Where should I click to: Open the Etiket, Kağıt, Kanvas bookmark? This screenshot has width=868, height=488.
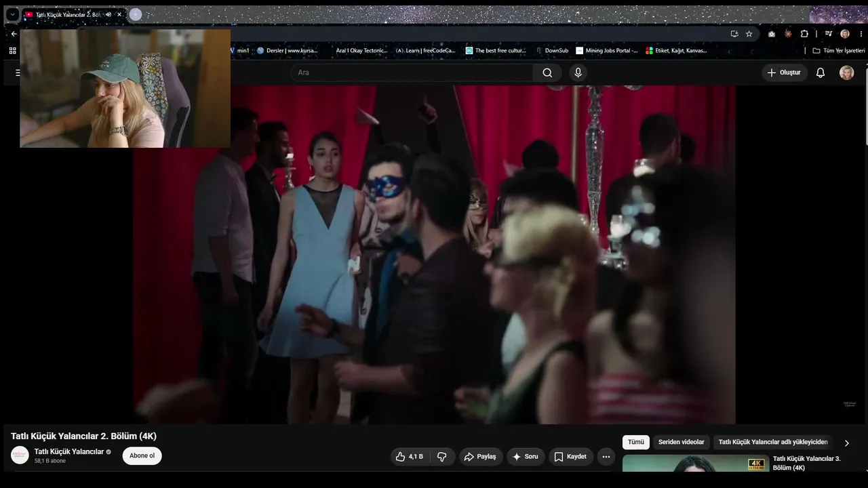coord(676,50)
